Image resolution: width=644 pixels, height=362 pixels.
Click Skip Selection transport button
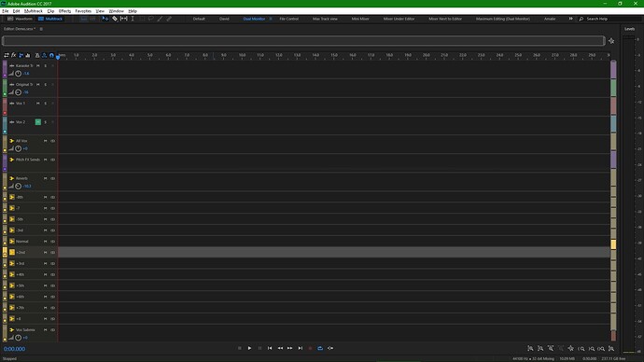pyautogui.click(x=330, y=348)
